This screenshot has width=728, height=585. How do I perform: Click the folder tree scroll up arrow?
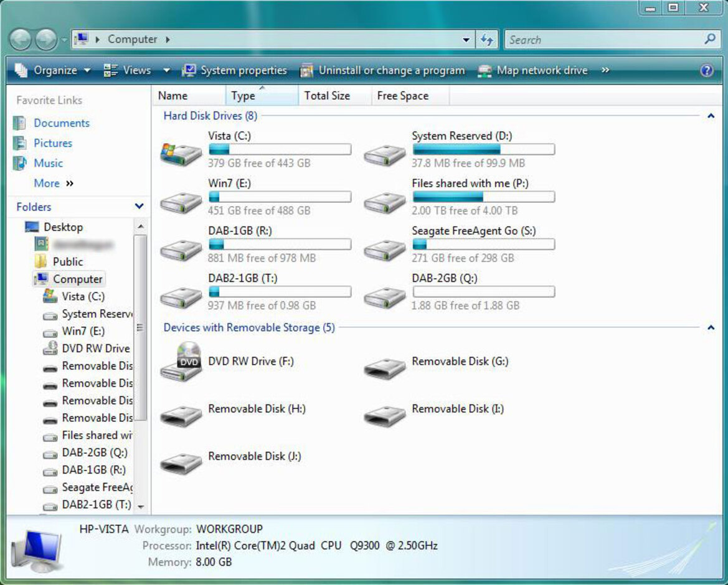pyautogui.click(x=141, y=227)
